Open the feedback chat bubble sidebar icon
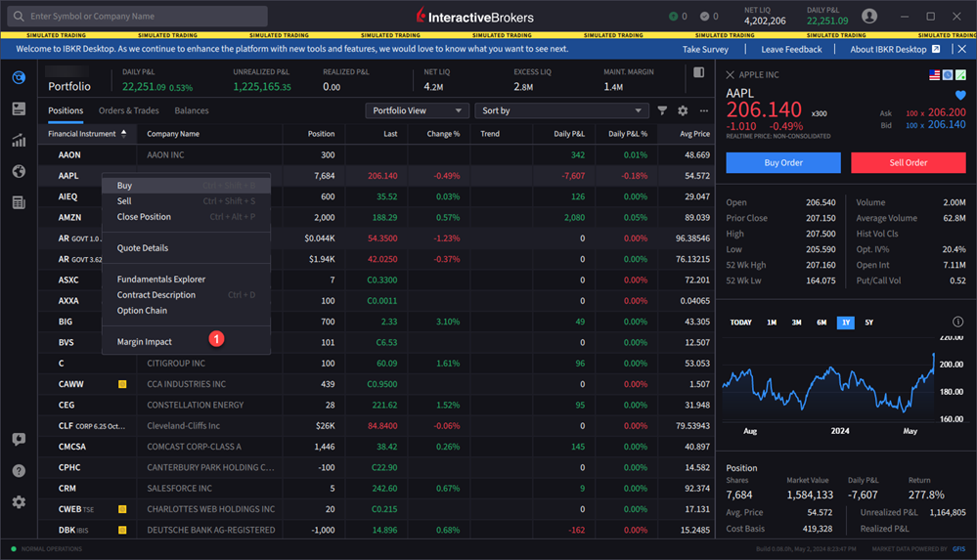Image resolution: width=977 pixels, height=560 pixels. pyautogui.click(x=19, y=439)
